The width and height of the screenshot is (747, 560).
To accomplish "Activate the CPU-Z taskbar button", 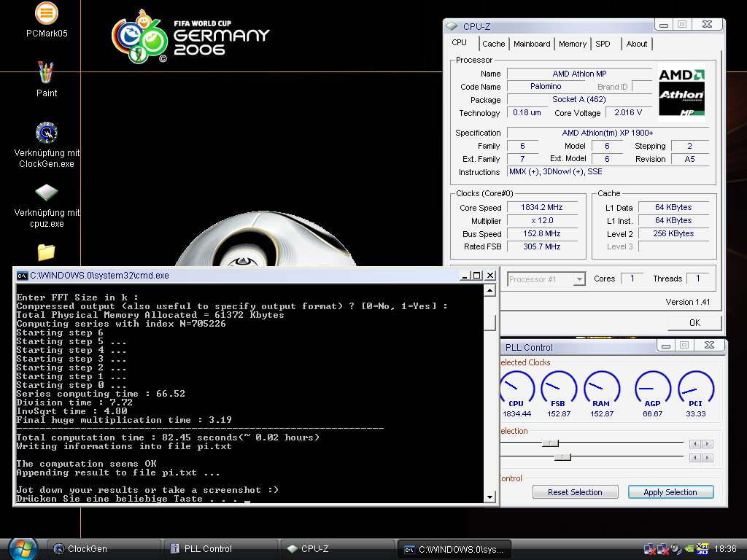I will coord(338,549).
